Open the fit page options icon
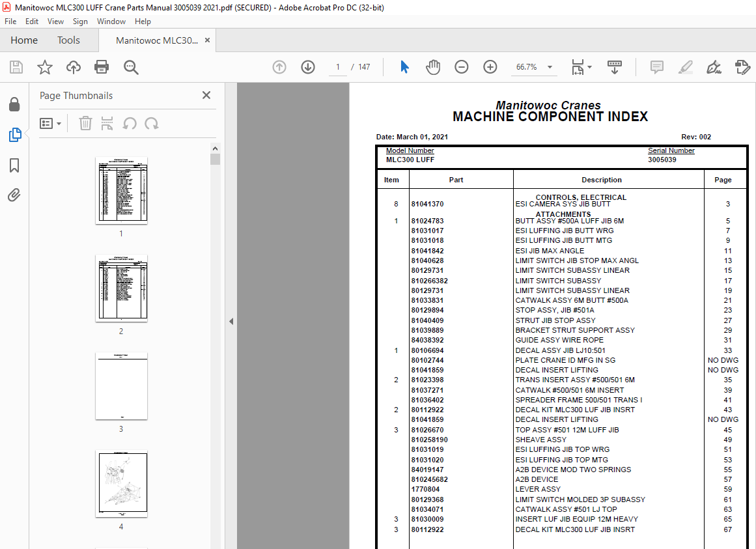The height and width of the screenshot is (549, 756). click(581, 67)
